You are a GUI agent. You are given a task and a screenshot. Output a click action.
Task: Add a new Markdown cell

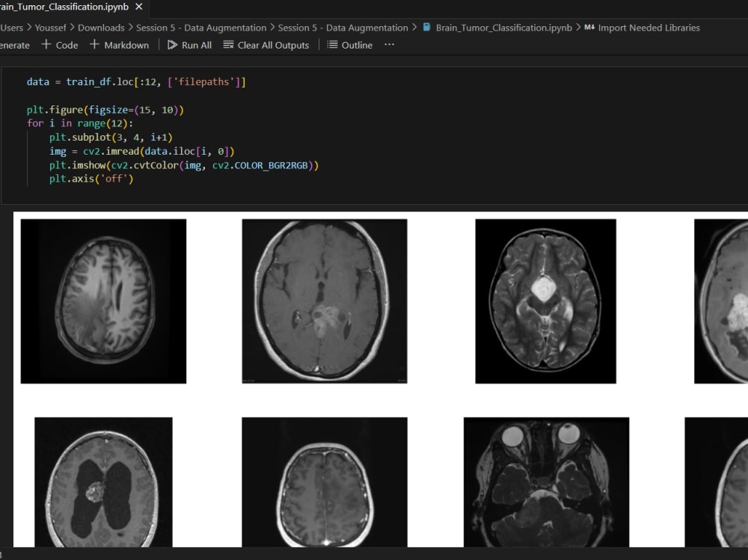[119, 45]
